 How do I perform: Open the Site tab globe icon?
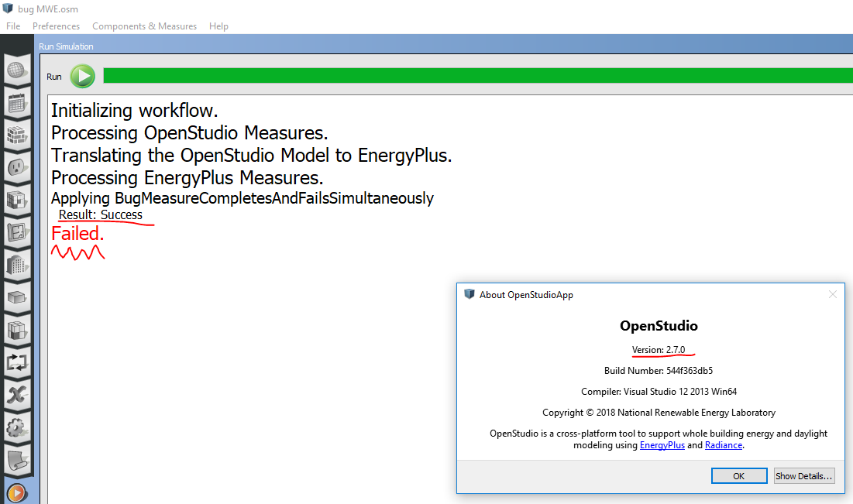coord(17,70)
